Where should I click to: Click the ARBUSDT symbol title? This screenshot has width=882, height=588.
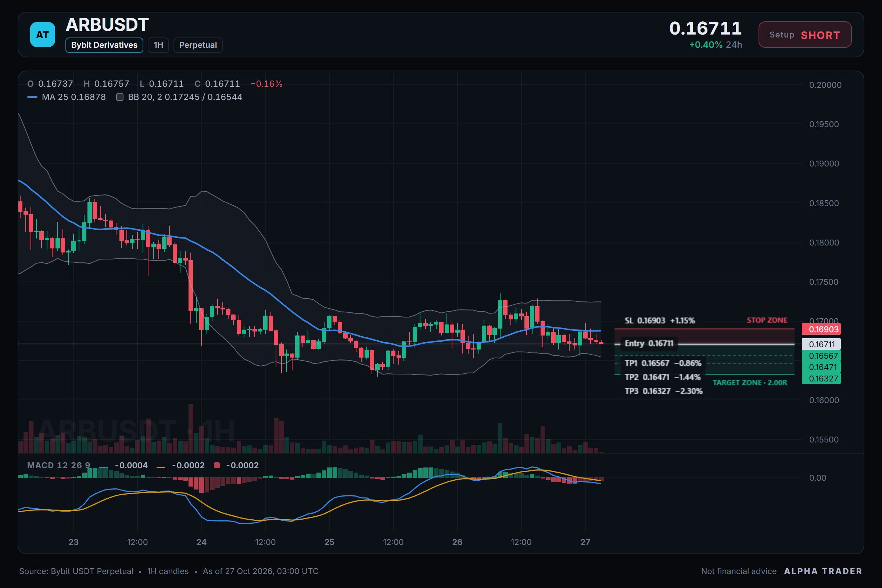coord(107,25)
